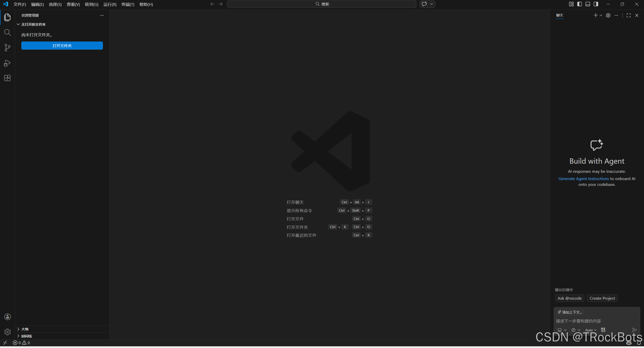Open the 终端(T) menu
644x348 pixels.
[x=128, y=4]
